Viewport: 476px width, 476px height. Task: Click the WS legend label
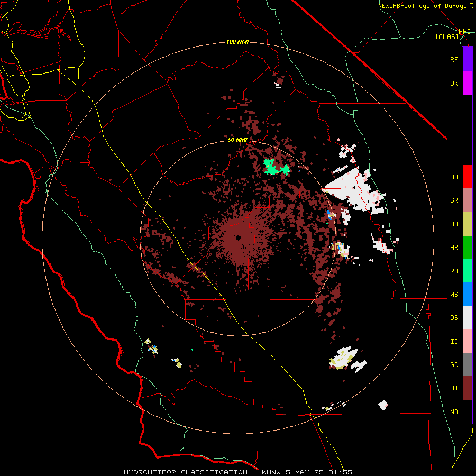tap(454, 295)
